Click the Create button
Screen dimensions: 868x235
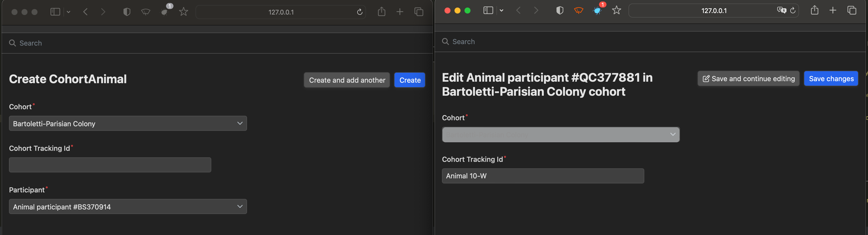(x=409, y=80)
